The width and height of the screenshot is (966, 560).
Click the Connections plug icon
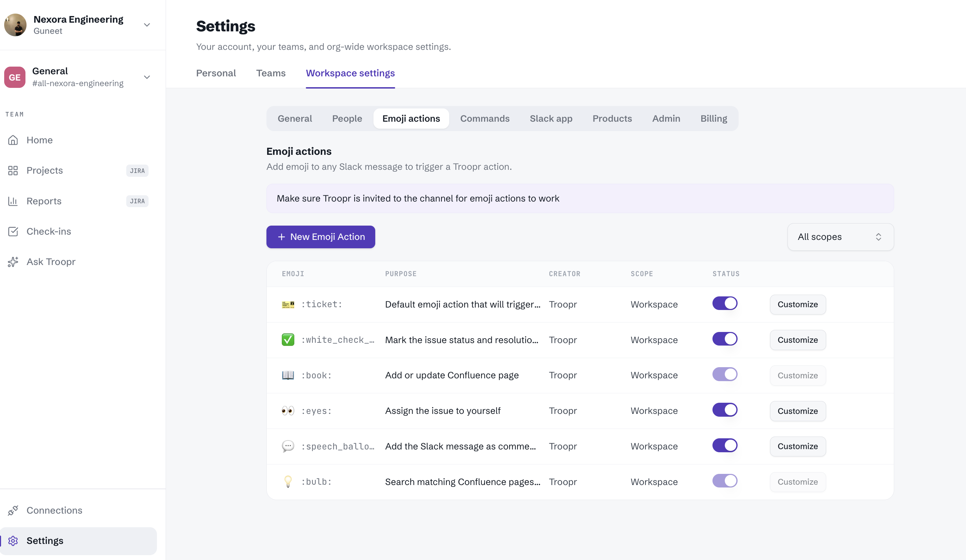tap(13, 510)
